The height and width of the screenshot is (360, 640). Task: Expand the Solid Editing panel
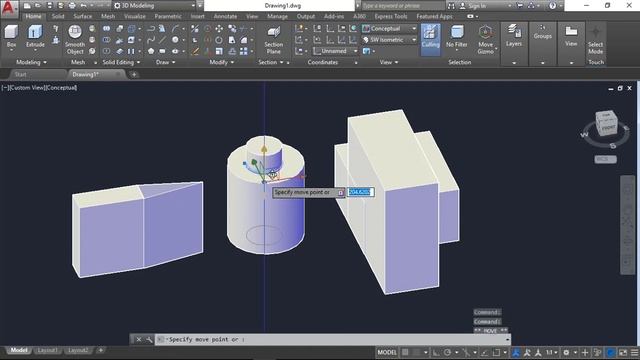[121, 62]
